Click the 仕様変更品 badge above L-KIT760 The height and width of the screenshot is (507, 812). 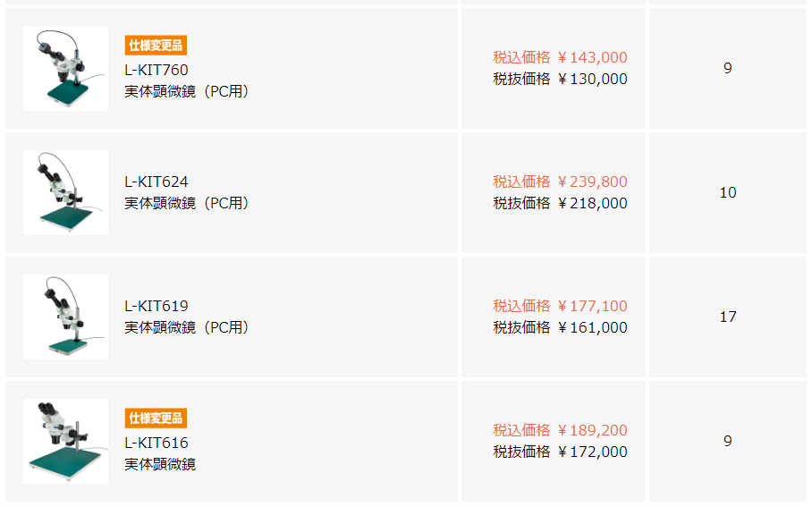156,46
